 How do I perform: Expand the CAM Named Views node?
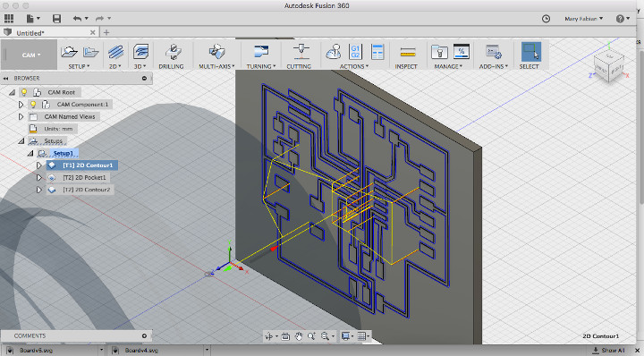point(21,117)
